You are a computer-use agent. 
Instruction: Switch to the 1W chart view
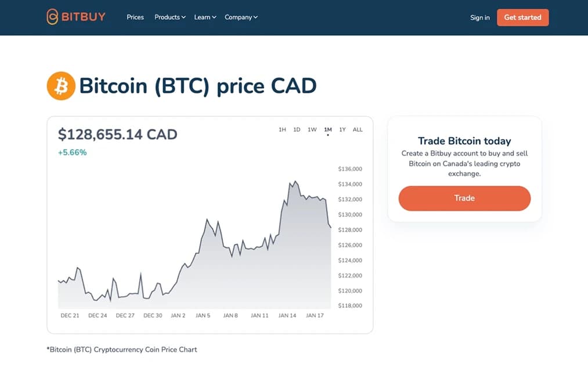click(312, 130)
